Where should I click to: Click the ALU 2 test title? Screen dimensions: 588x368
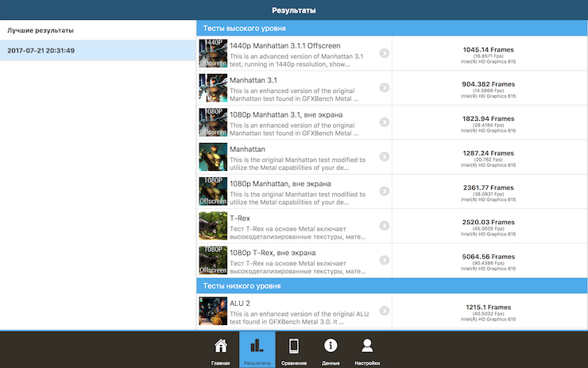coord(240,303)
